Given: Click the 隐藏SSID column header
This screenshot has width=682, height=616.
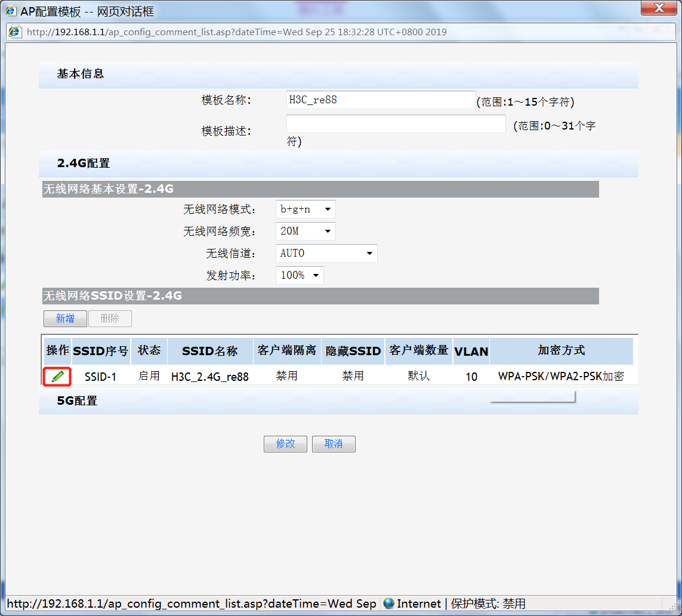Looking at the screenshot, I should pos(353,351).
